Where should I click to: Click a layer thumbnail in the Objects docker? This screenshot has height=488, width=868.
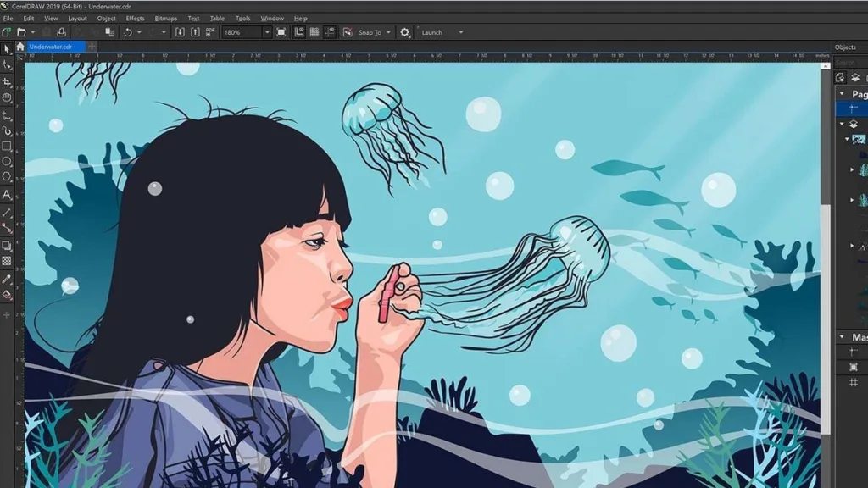pyautogui.click(x=858, y=138)
